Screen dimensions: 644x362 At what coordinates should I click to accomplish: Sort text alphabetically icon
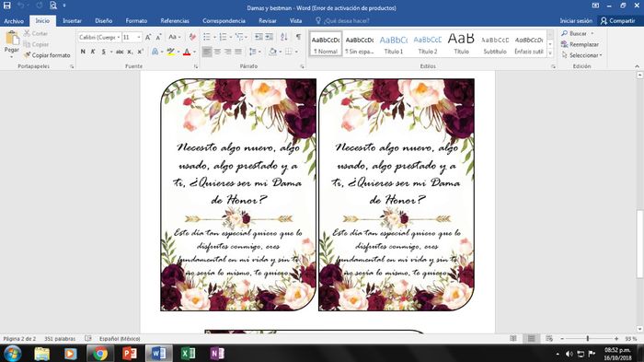coord(283,37)
